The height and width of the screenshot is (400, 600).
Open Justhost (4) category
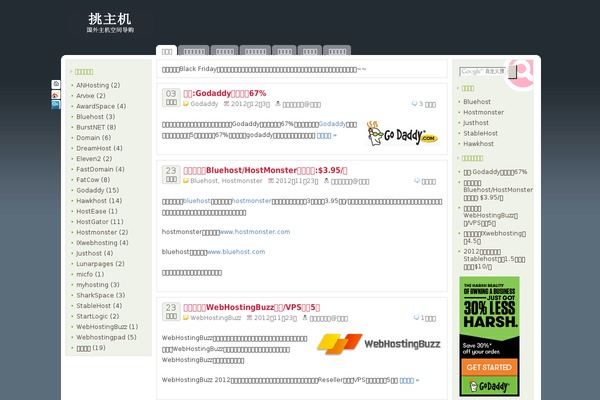click(95, 253)
